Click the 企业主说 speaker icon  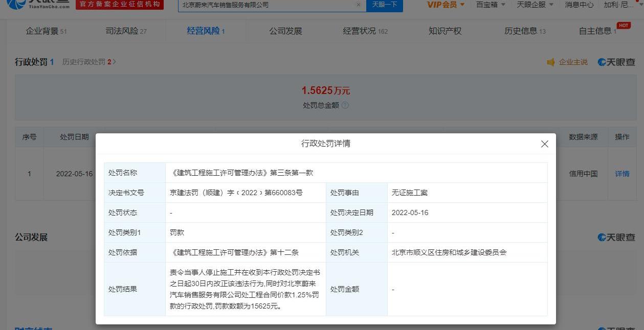pyautogui.click(x=551, y=62)
